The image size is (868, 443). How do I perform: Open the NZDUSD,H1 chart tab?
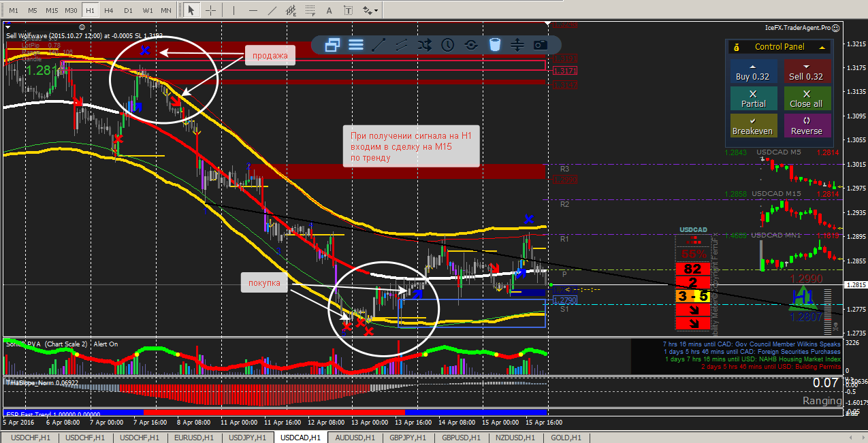(517, 438)
